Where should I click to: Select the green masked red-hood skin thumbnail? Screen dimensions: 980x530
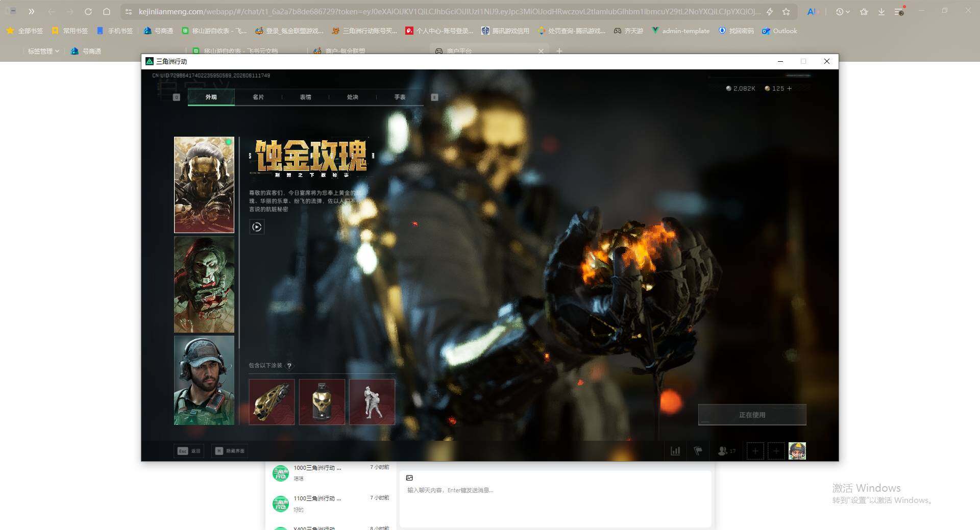pyautogui.click(x=204, y=284)
